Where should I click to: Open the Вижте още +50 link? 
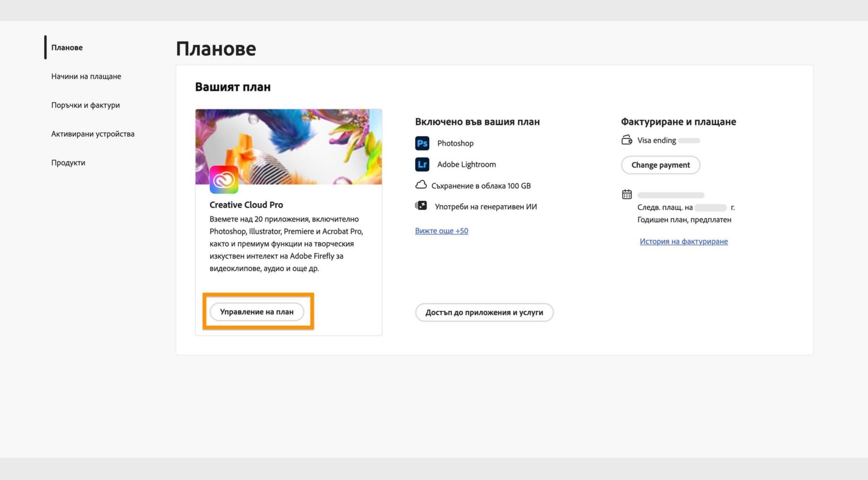(x=441, y=231)
